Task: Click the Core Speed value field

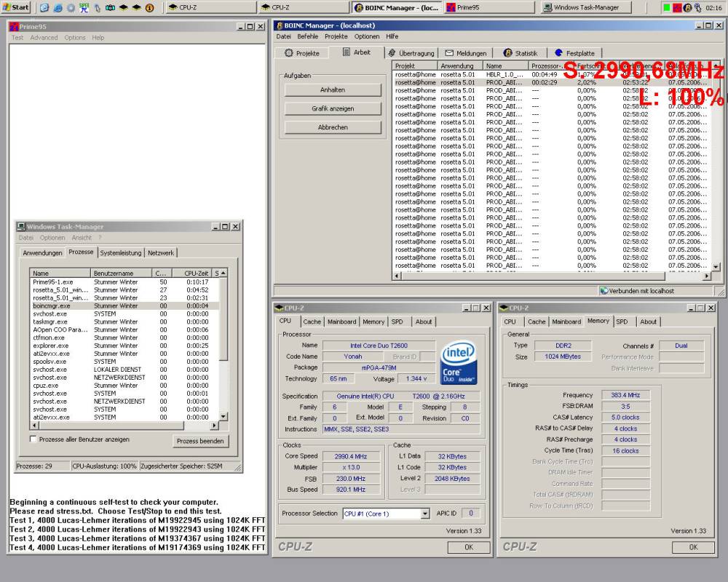Action: [x=351, y=456]
